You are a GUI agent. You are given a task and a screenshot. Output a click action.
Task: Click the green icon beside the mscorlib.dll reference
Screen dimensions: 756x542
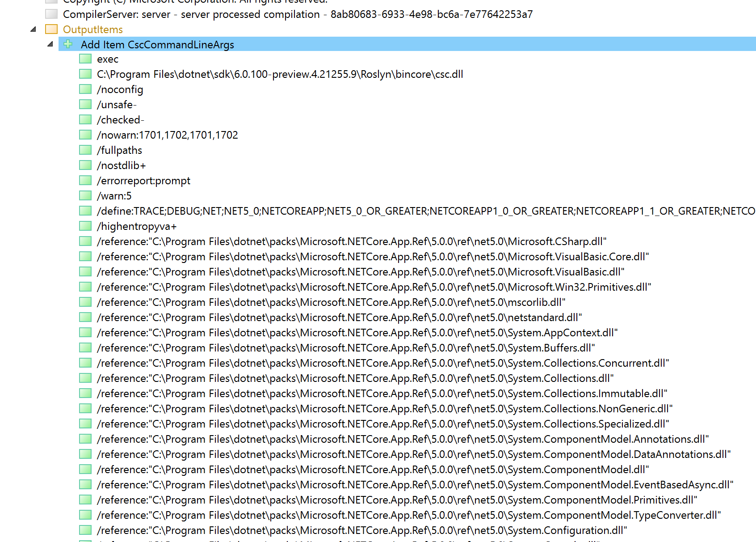pyautogui.click(x=85, y=302)
